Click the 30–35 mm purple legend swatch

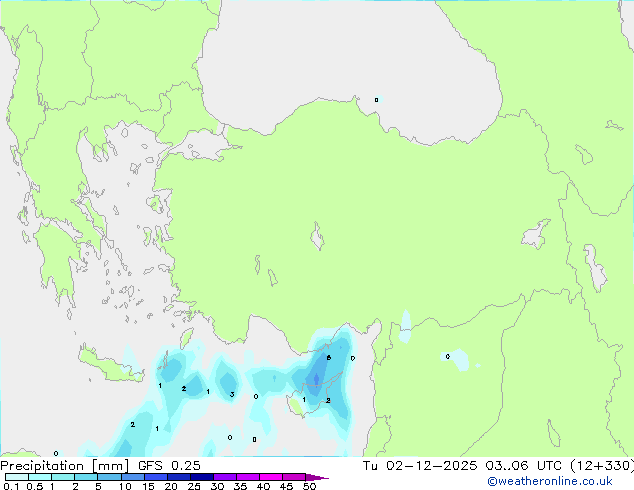225,477
